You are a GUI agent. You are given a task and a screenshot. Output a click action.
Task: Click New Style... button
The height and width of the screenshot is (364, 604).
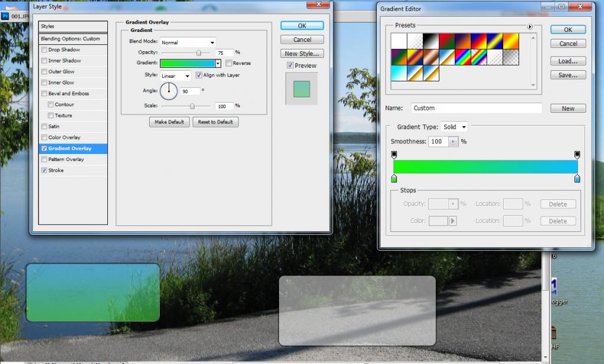[302, 54]
